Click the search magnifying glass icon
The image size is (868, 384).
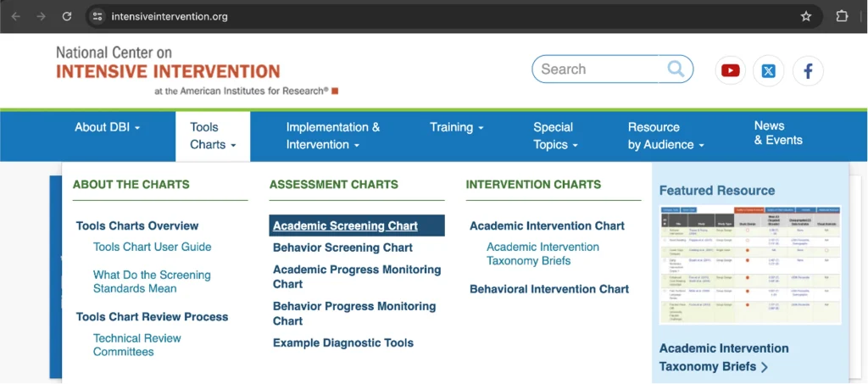(x=676, y=69)
